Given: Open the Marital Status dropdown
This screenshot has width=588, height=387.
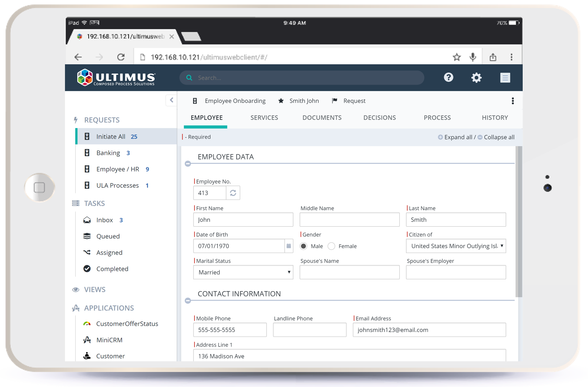Looking at the screenshot, I should click(243, 272).
